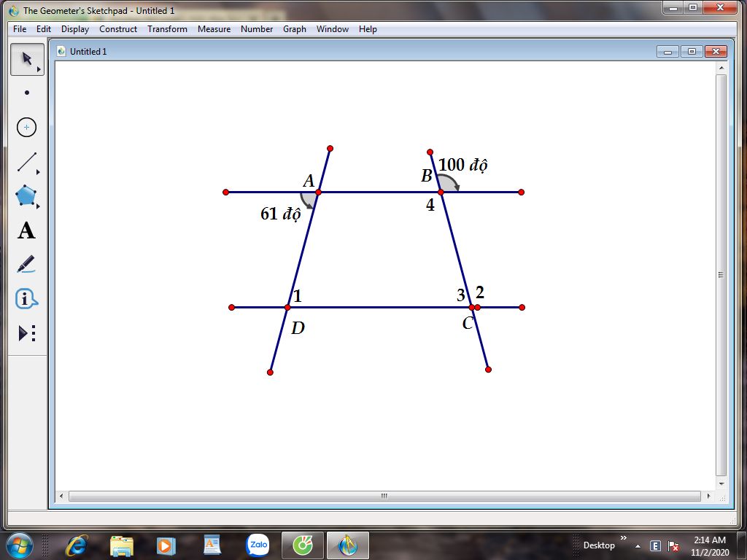Select the '100 độ' angle label

pyautogui.click(x=462, y=165)
